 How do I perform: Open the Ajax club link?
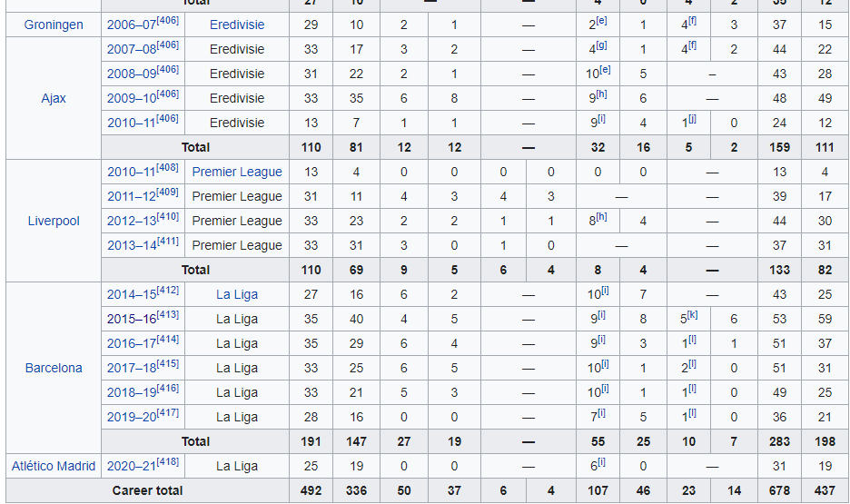tap(54, 98)
